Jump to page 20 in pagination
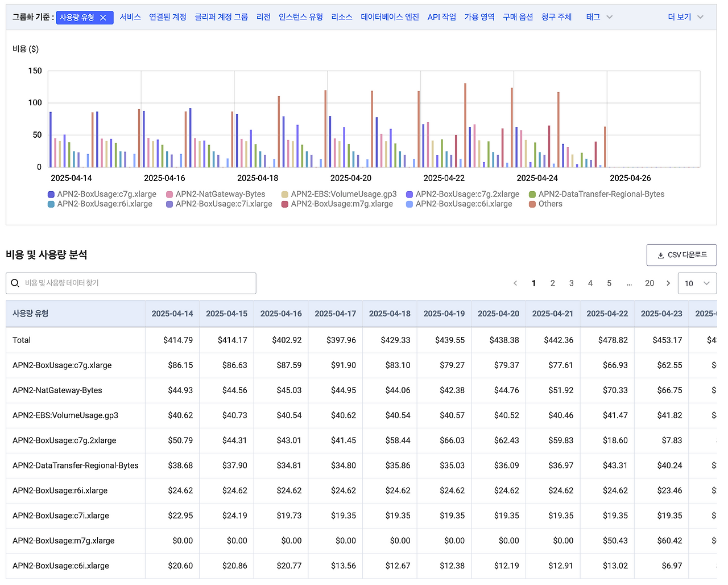728x585 pixels. 650,283
